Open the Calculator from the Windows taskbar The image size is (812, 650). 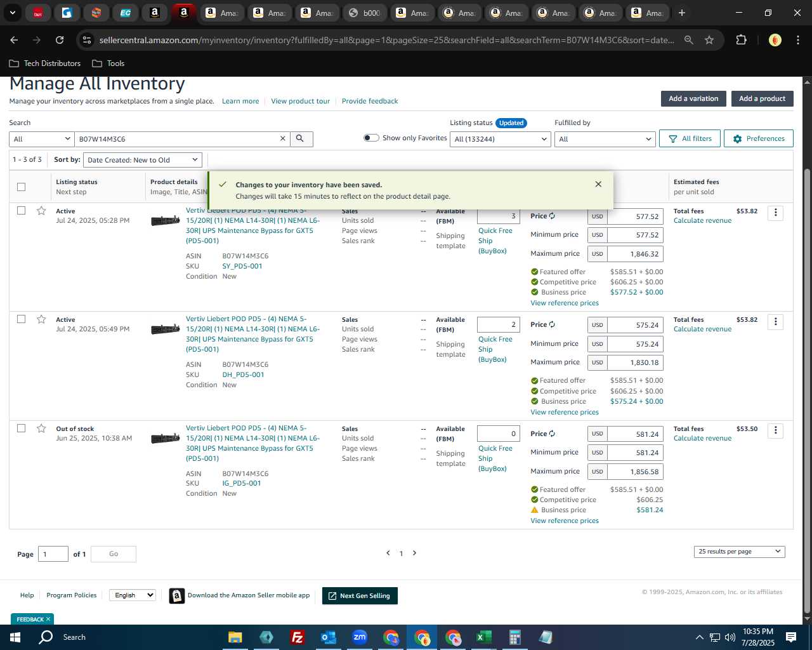[x=514, y=637]
